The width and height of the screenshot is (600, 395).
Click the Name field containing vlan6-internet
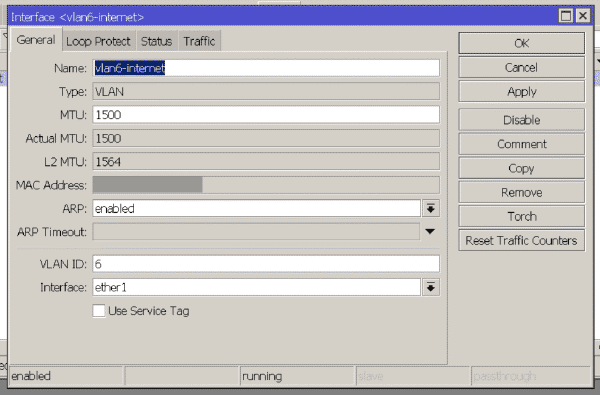[x=266, y=68]
